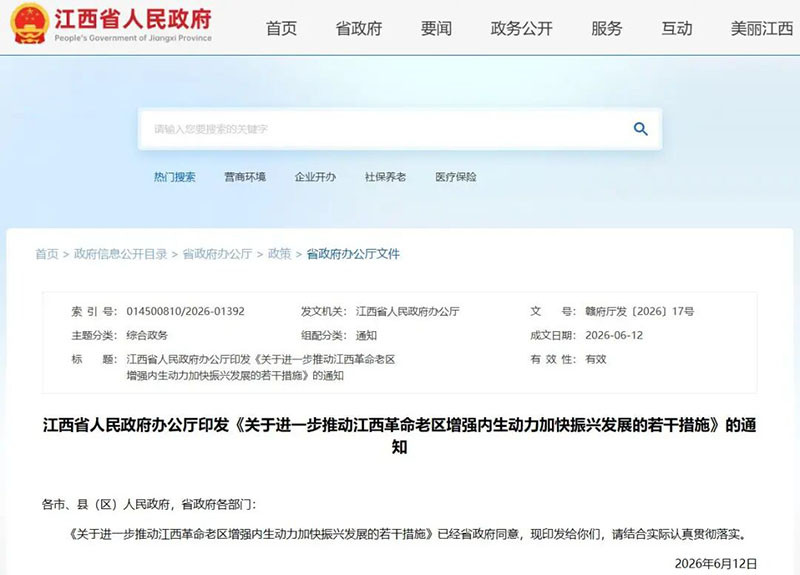
Task: Open the 政务公开 navigation item
Action: 521,28
